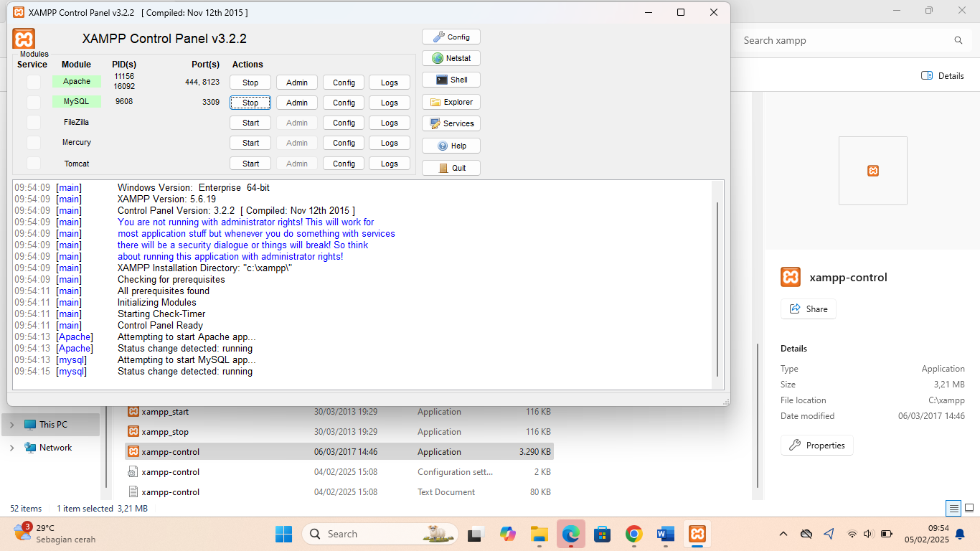
Task: Click the XAMPP log area scrollbar
Action: point(717,288)
